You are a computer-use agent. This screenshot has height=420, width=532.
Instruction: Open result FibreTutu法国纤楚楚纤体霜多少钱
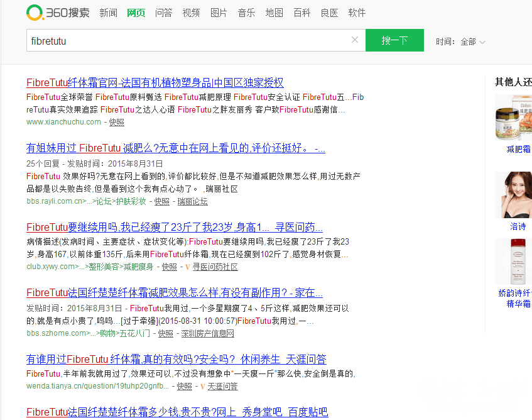[177, 412]
